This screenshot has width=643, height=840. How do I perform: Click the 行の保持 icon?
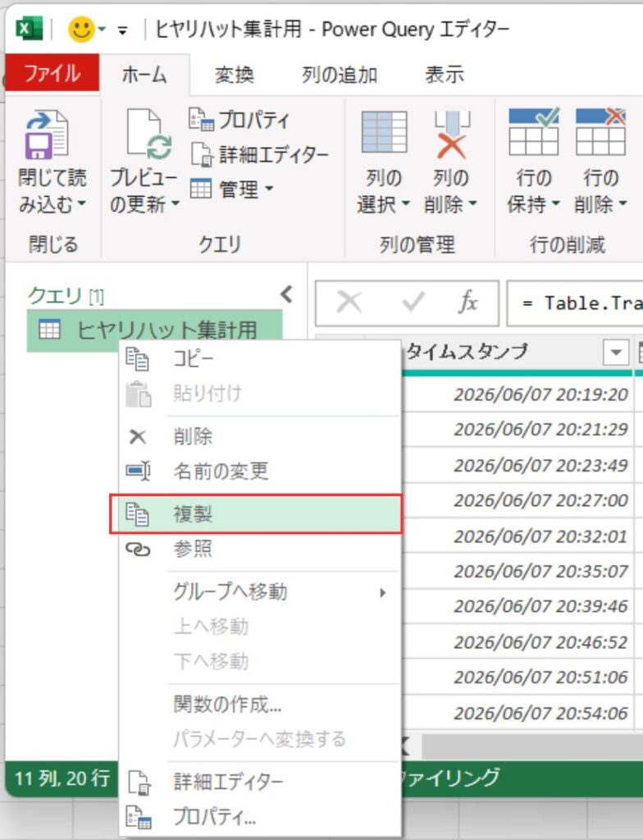(534, 132)
